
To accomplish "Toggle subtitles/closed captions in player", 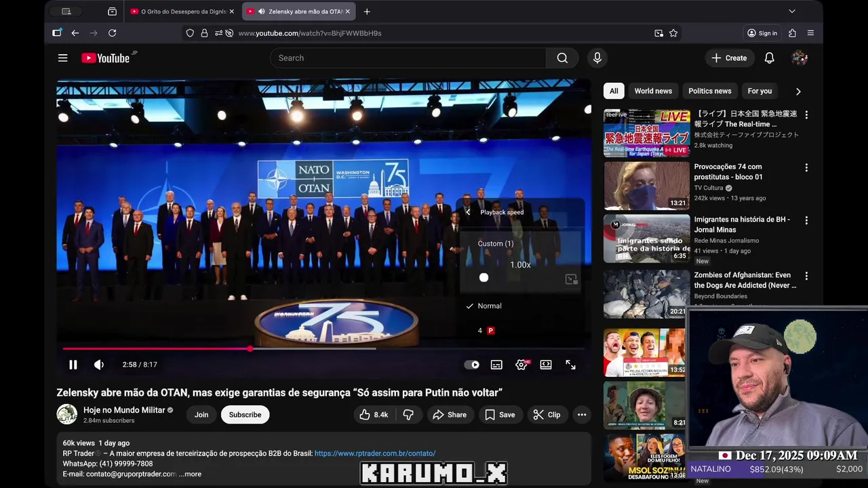I will click(496, 365).
